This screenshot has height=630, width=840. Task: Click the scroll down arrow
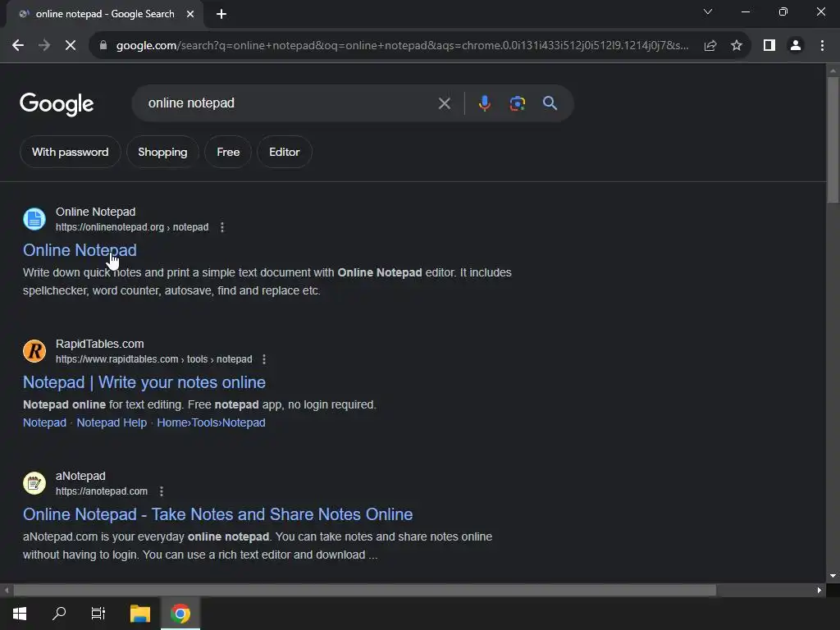click(833, 577)
